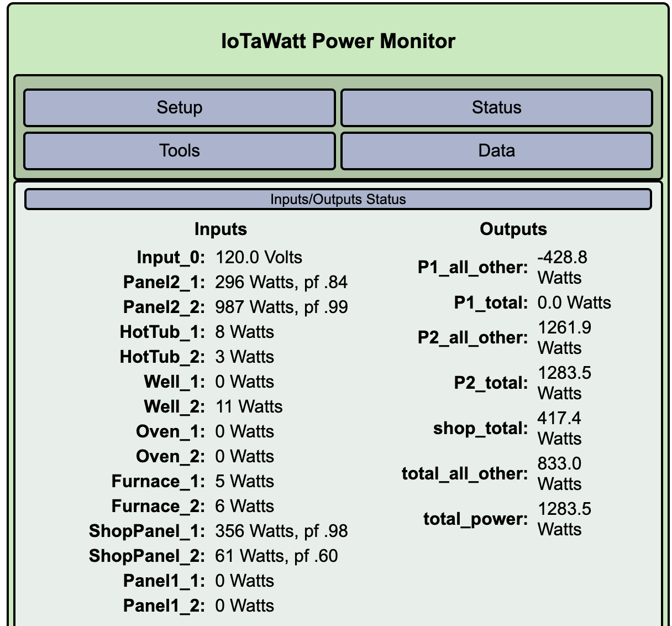Screen dimensions: 672x626
Task: Select the HotTub_1 input label
Action: coord(162,332)
